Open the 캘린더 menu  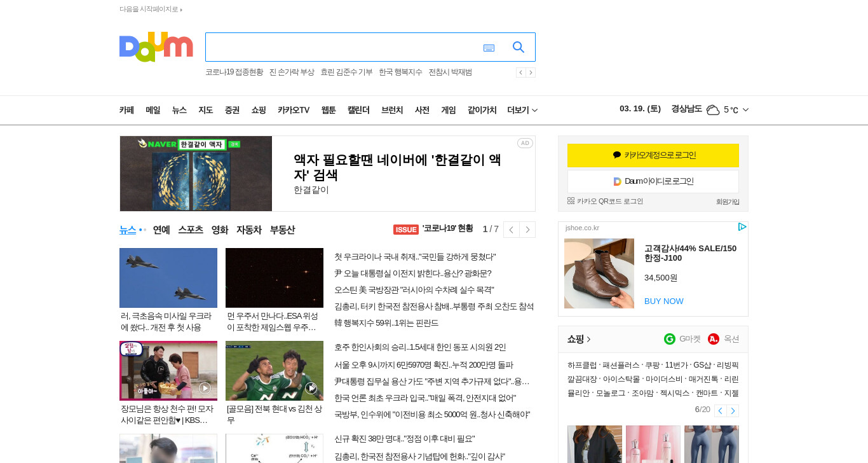tap(358, 110)
